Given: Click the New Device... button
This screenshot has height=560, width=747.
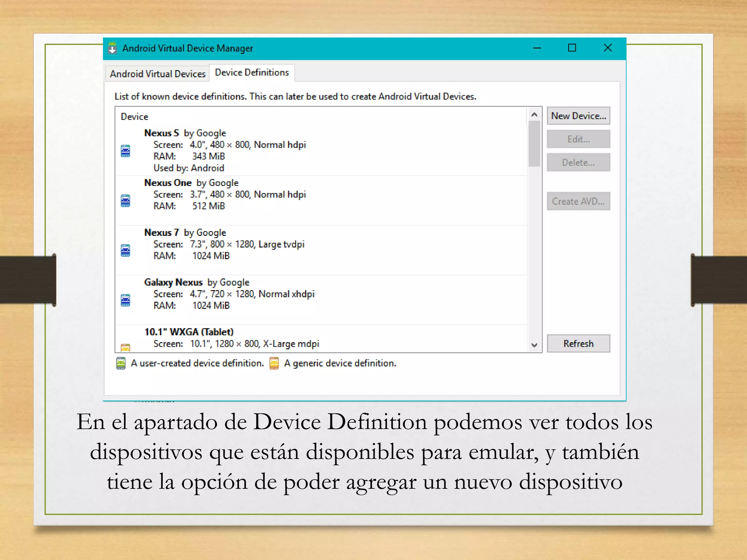Looking at the screenshot, I should pyautogui.click(x=578, y=116).
